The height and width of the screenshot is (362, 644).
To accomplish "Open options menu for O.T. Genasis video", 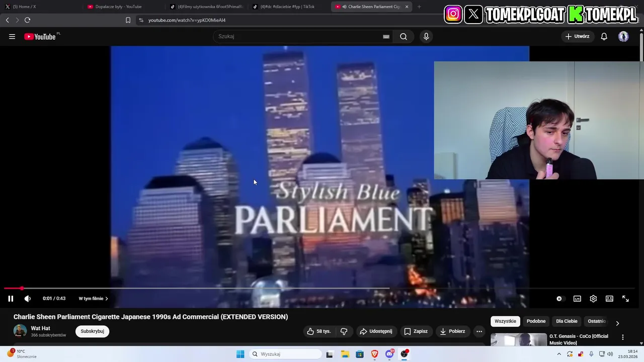I will (x=623, y=337).
